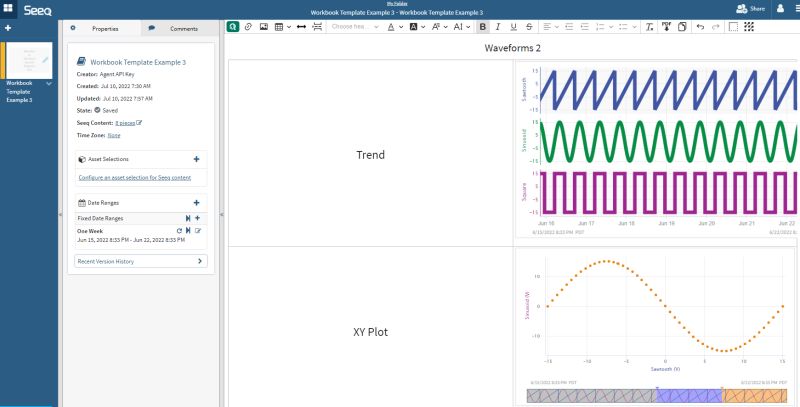The width and height of the screenshot is (800, 407).
Task: Undo the last edit
Action: pyautogui.click(x=700, y=27)
